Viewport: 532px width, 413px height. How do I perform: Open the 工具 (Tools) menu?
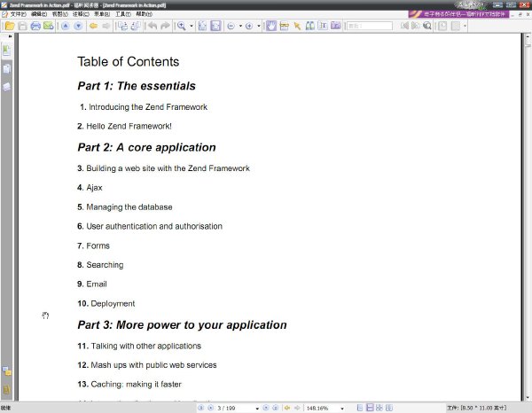123,14
